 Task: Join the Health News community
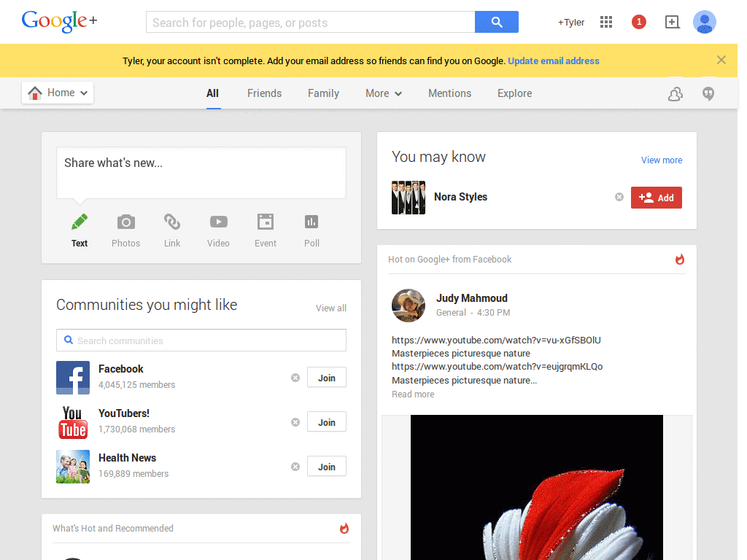click(x=327, y=467)
